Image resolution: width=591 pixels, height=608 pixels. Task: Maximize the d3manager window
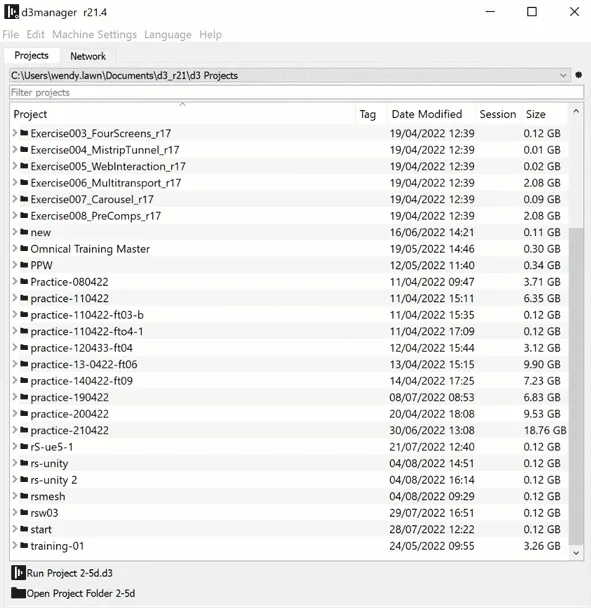[532, 12]
